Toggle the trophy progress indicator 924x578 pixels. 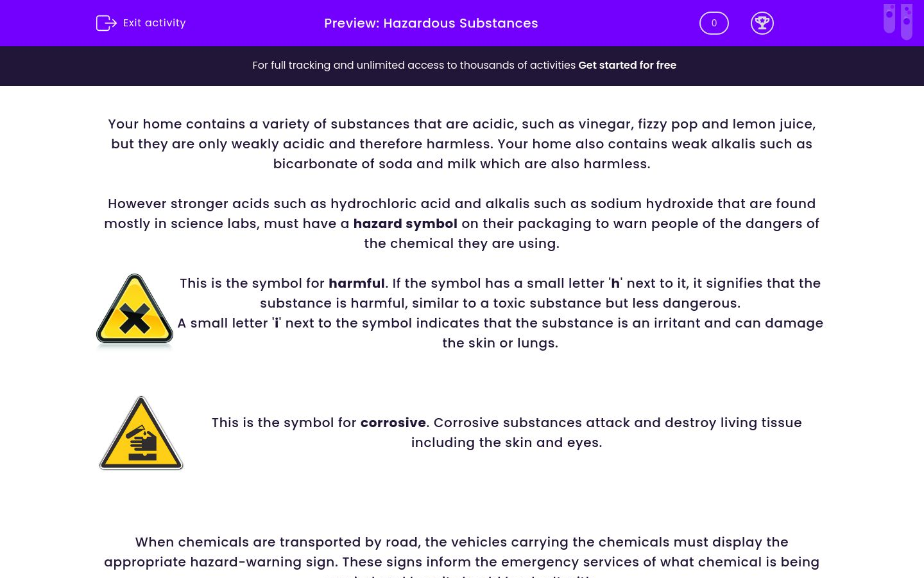pos(762,23)
